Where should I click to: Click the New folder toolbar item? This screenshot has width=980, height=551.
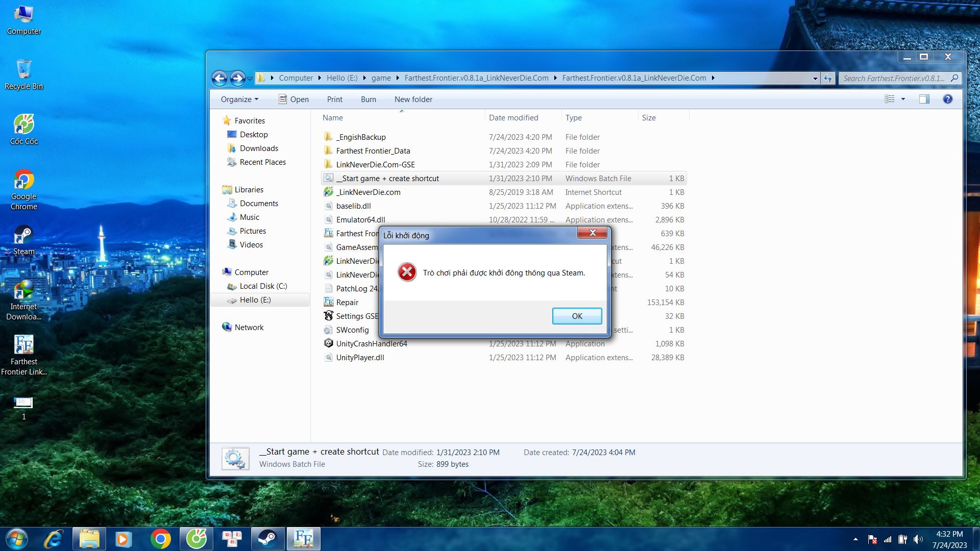click(x=413, y=99)
